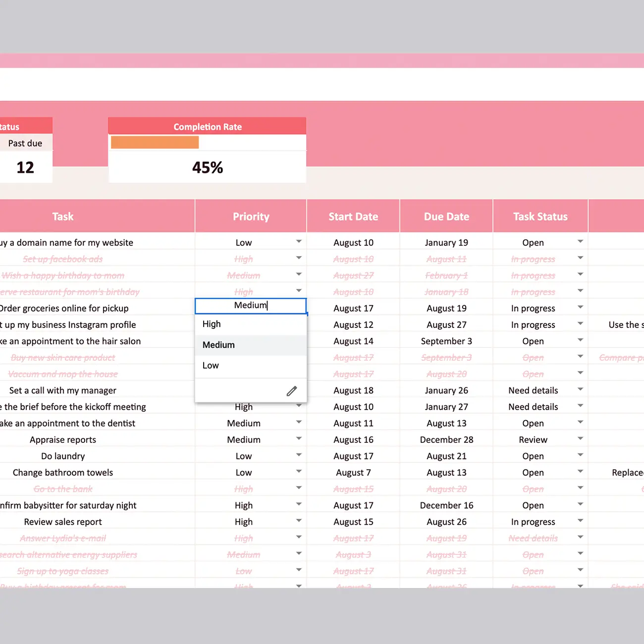This screenshot has width=644, height=644.
Task: Expand priority dropdown for Appraise reports
Action: click(299, 438)
